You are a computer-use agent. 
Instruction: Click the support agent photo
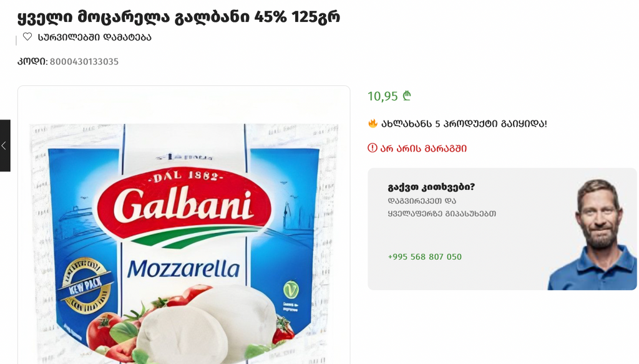click(593, 234)
